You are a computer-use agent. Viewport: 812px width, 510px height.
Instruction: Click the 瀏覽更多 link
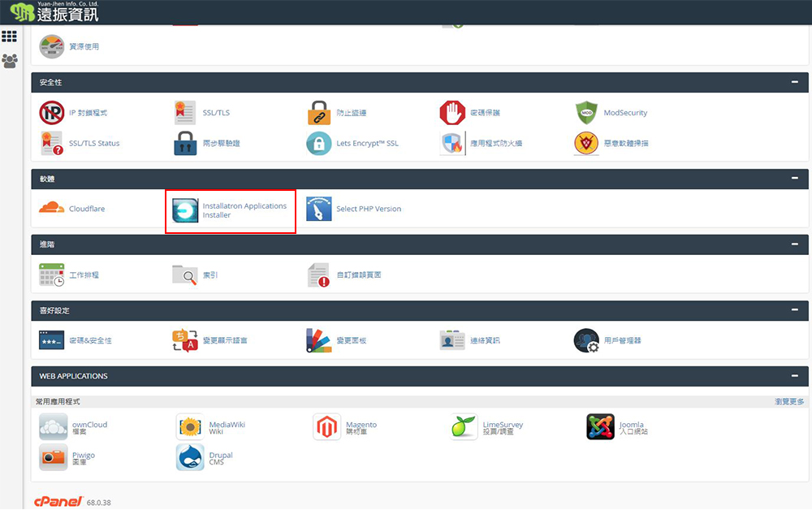789,402
